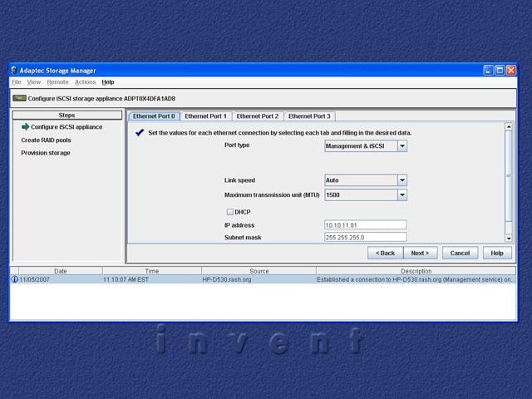Cancel the configuration wizard
Viewport: 532px width, 399px height.
tap(460, 253)
